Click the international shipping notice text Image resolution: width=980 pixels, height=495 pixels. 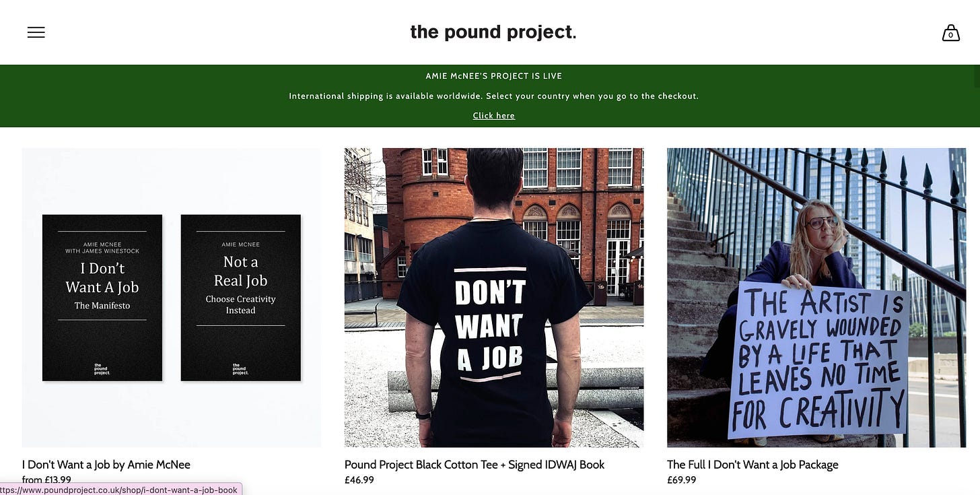[x=494, y=96]
